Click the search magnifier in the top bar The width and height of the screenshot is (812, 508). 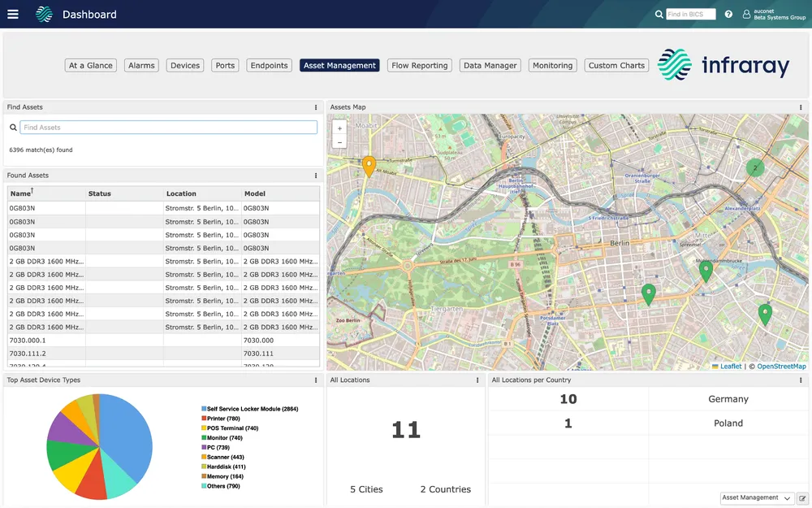tap(659, 14)
